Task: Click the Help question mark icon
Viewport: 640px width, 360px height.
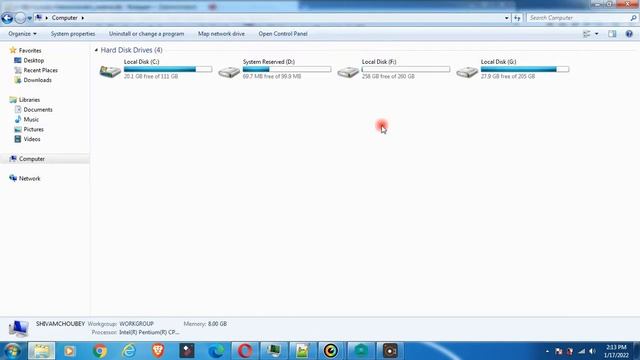Action: pyautogui.click(x=629, y=34)
